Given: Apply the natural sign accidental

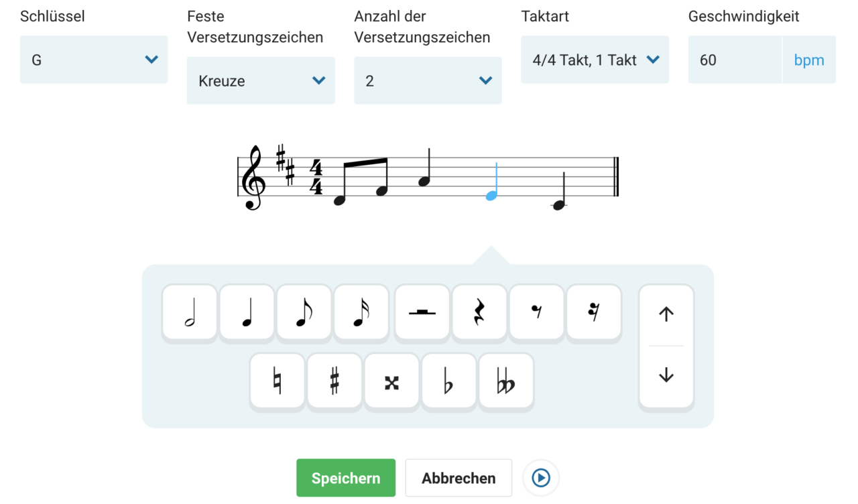Looking at the screenshot, I should click(278, 381).
